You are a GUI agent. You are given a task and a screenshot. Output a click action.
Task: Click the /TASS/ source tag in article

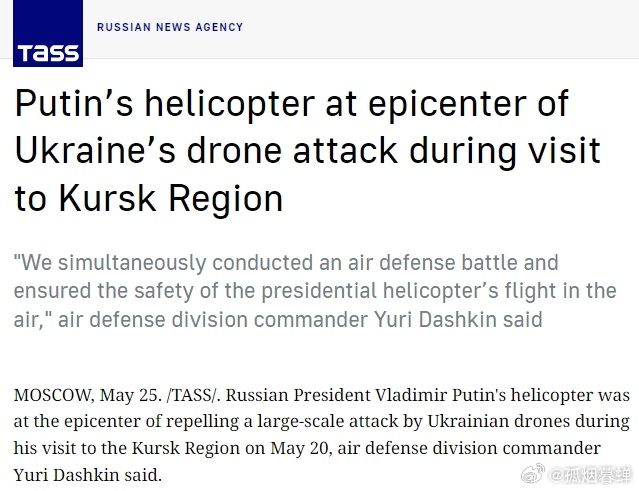[x=194, y=395]
